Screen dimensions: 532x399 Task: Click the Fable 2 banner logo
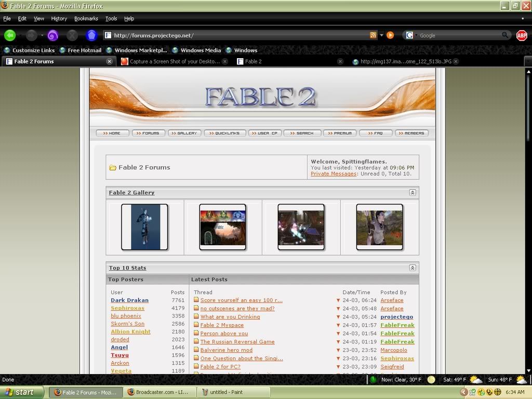pyautogui.click(x=261, y=96)
